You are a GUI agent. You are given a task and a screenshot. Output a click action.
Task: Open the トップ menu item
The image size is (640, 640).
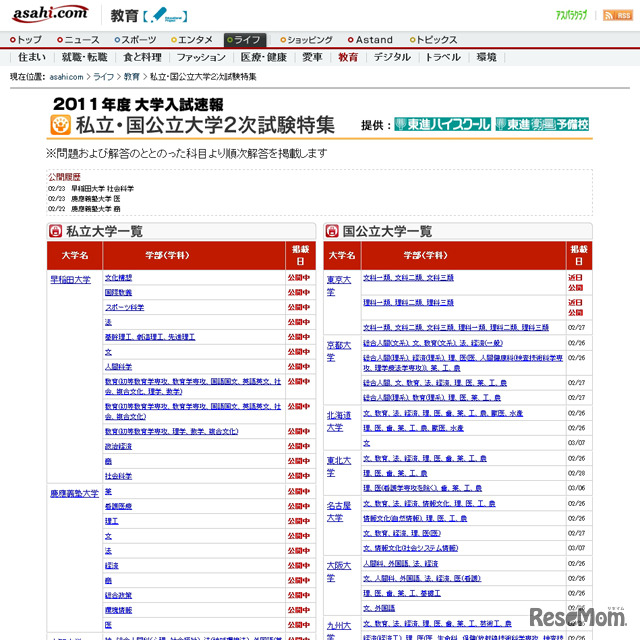(x=26, y=40)
